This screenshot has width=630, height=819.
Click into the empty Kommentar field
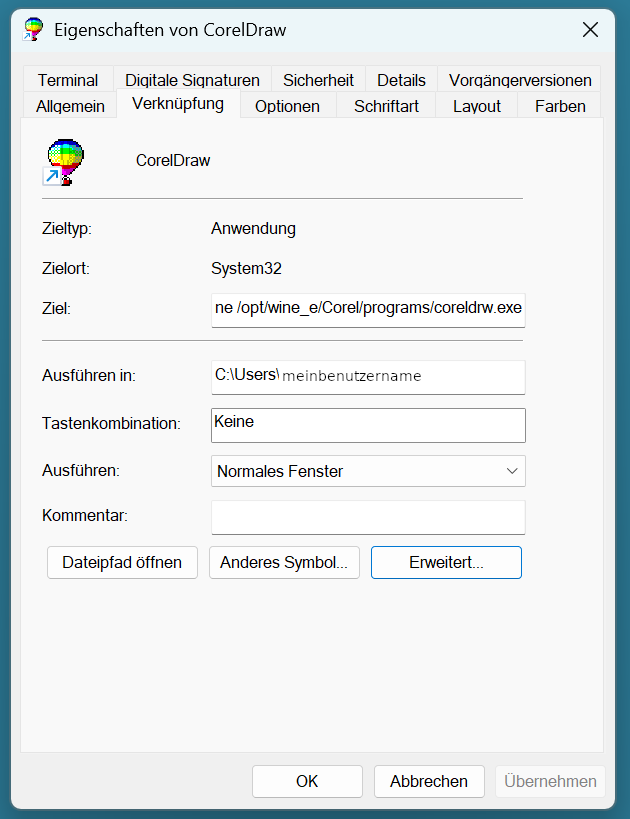(x=368, y=515)
